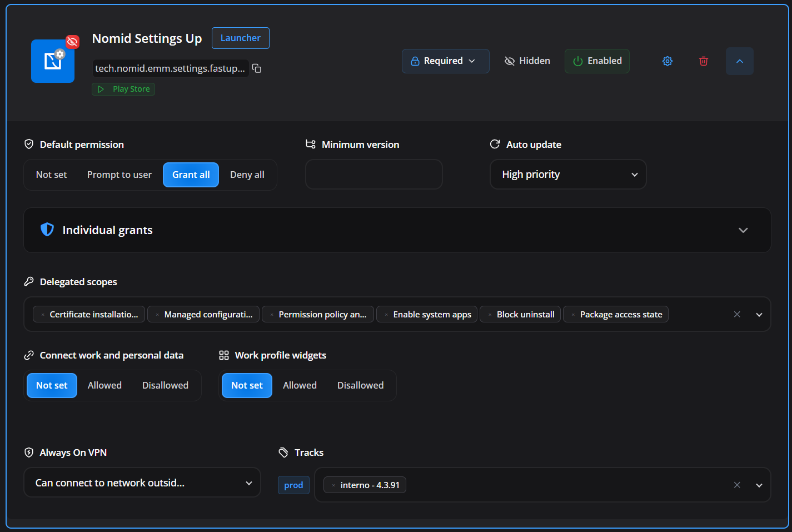Set Work profile widgets to Disallowed

[360, 385]
